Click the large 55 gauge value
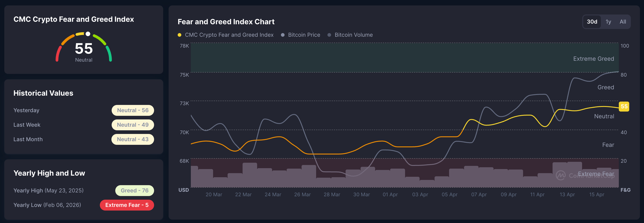 pos(84,48)
